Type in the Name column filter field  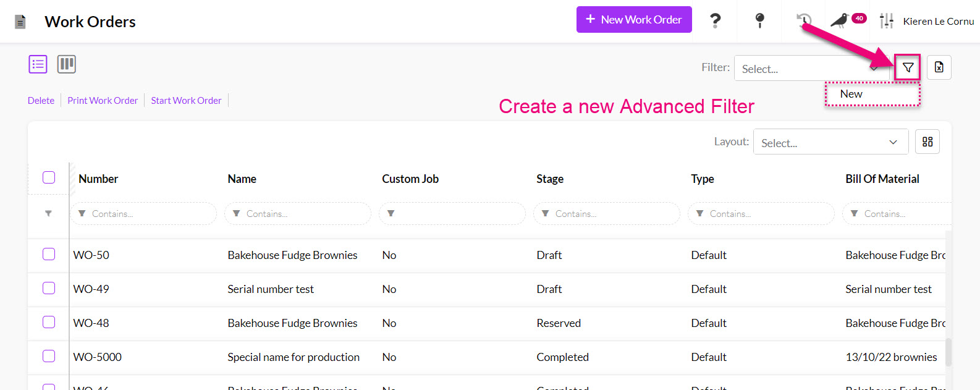point(303,214)
